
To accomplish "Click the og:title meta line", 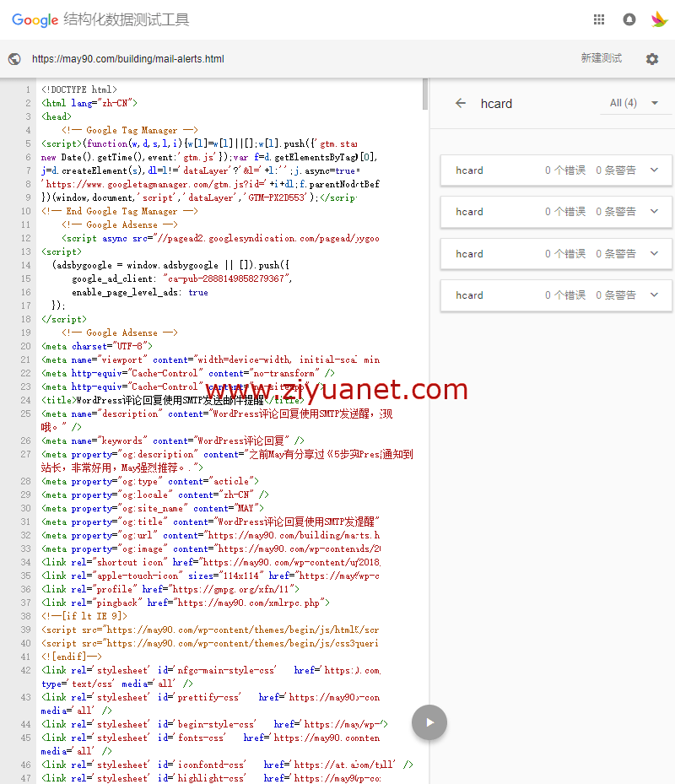I will pyautogui.click(x=210, y=522).
